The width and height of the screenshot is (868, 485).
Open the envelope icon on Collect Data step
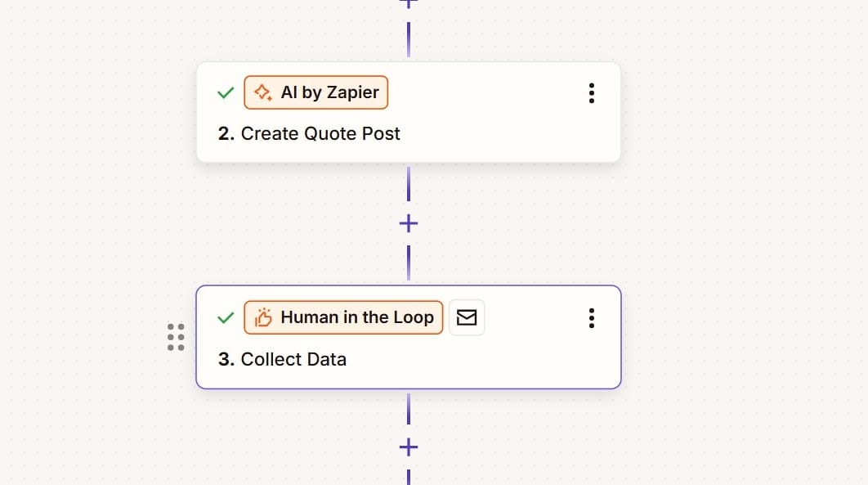point(467,317)
